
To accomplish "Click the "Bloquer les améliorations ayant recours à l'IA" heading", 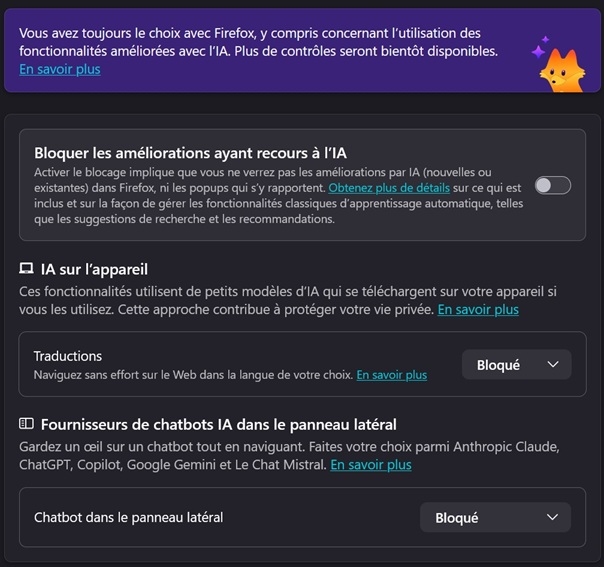I will click(x=190, y=153).
